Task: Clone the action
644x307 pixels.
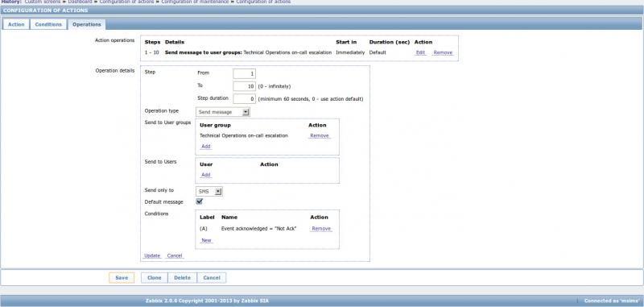Action: click(x=155, y=278)
